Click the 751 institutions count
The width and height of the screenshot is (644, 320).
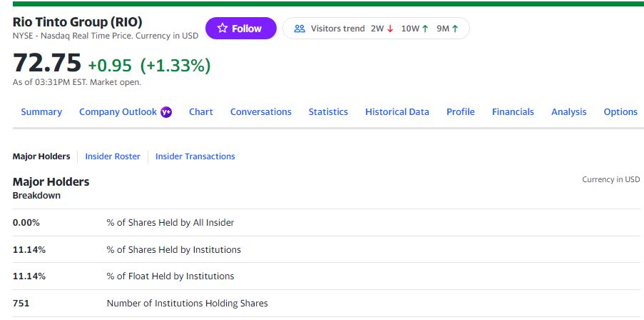coord(21,304)
